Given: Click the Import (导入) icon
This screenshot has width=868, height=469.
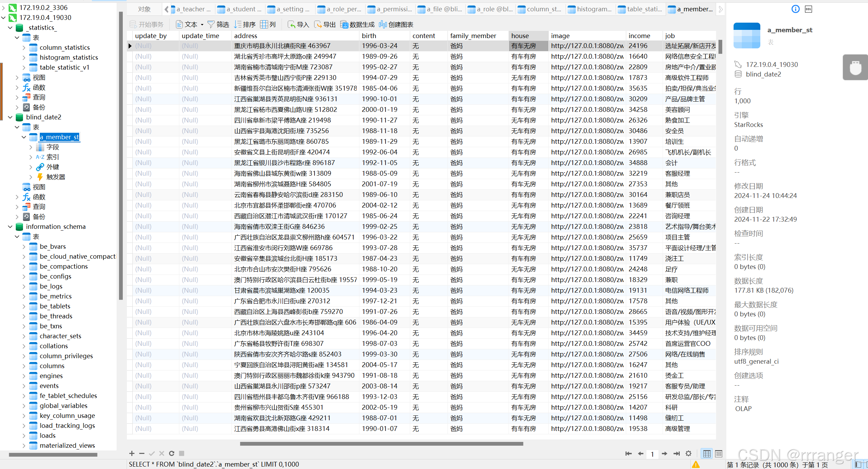Looking at the screenshot, I should point(291,24).
